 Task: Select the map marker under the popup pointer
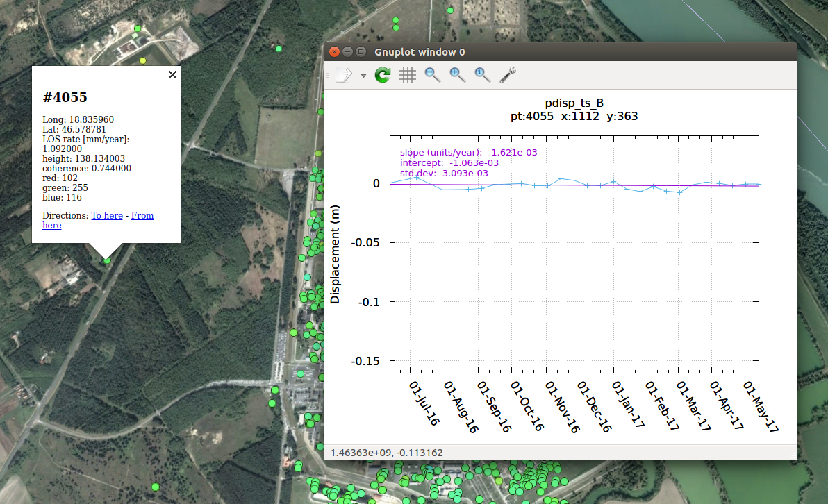click(107, 260)
